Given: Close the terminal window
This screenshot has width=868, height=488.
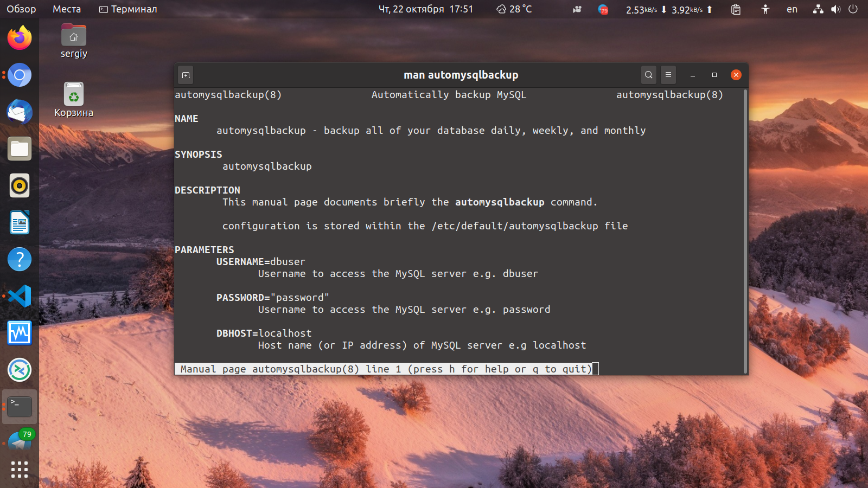Looking at the screenshot, I should point(736,75).
